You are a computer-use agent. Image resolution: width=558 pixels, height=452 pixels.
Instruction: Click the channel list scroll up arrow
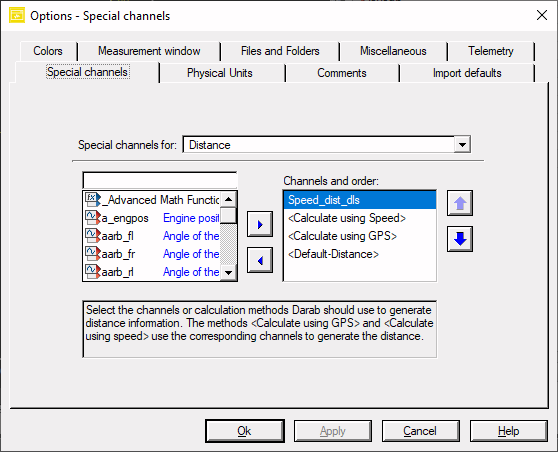pyautogui.click(x=228, y=199)
